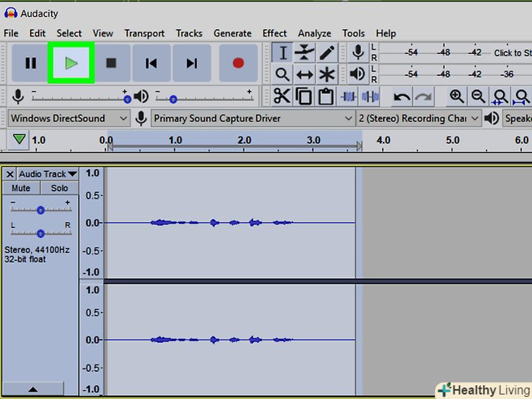Select the Multi-Tool asterisk icon

(x=327, y=75)
